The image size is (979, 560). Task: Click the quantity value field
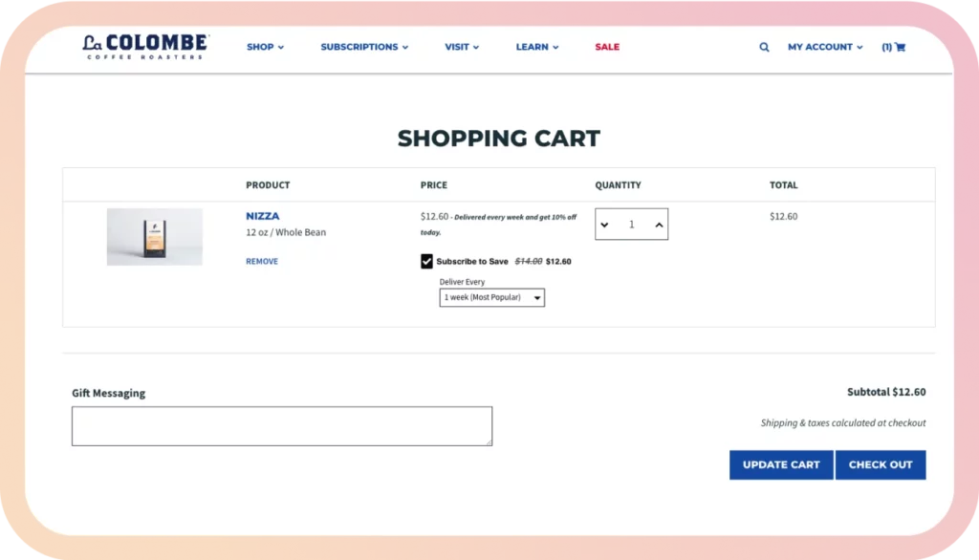tap(631, 225)
